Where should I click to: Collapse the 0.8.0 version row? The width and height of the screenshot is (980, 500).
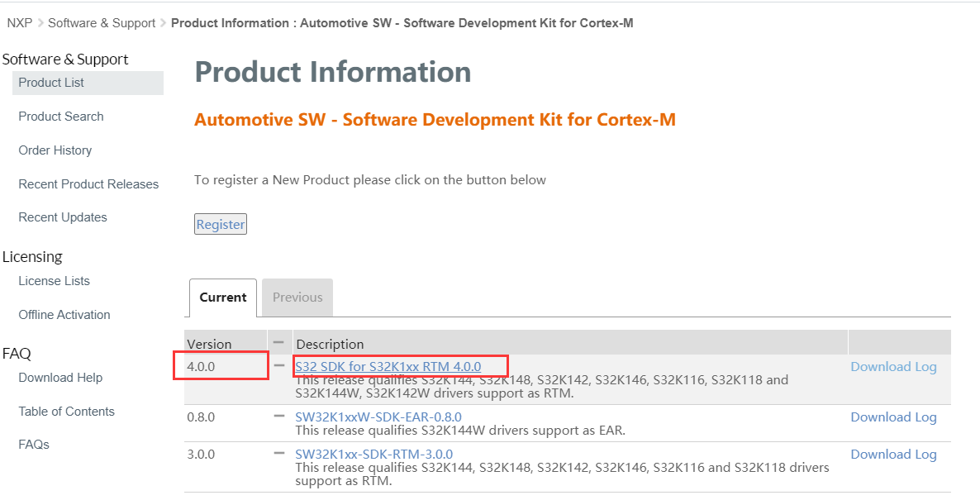(x=279, y=417)
